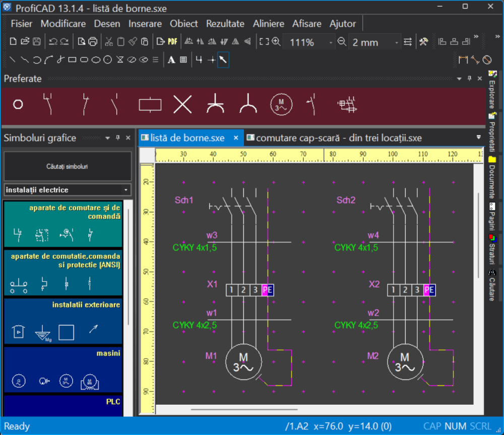The image size is (504, 435).
Task: Pick the small circle symbol in Preferate
Action: pos(18,105)
